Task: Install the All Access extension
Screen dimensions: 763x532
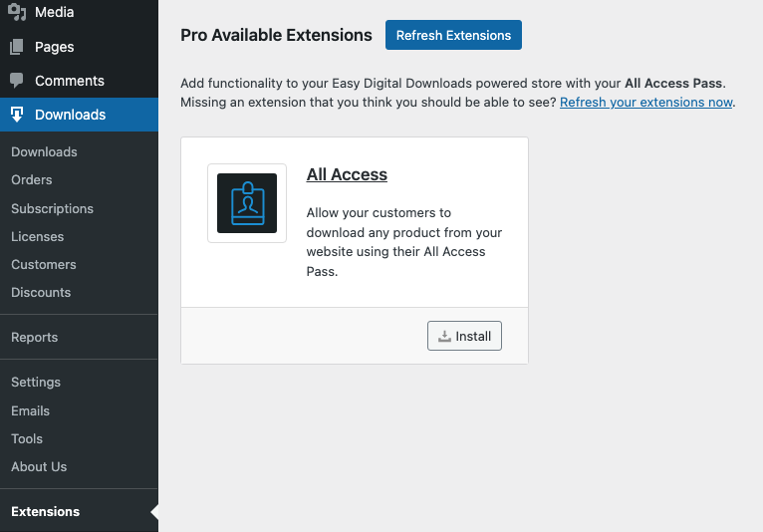Action: (464, 336)
